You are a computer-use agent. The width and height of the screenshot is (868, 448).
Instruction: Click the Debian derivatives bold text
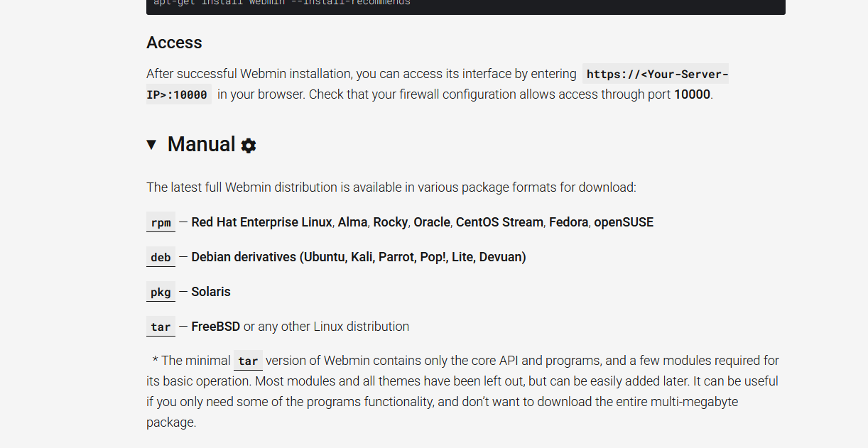pos(359,257)
